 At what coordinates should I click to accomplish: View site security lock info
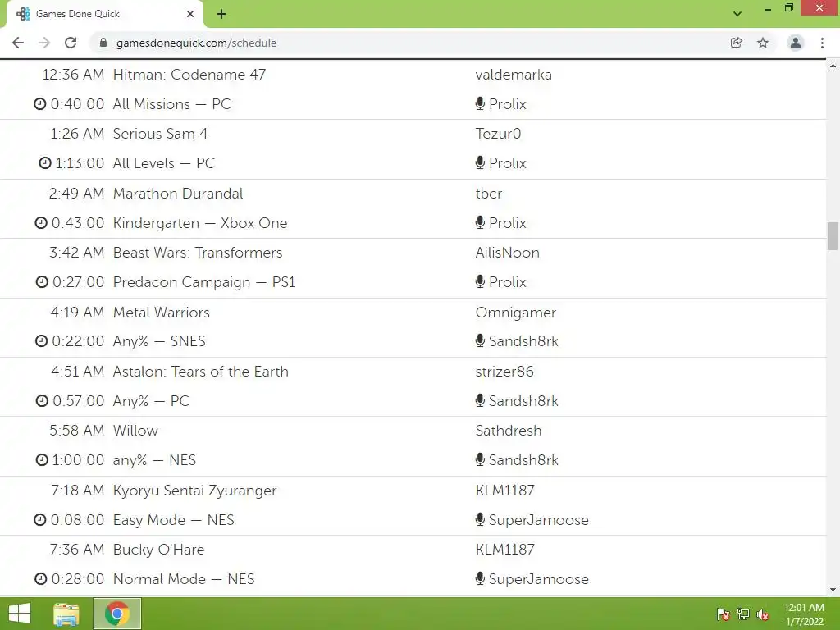pyautogui.click(x=103, y=43)
